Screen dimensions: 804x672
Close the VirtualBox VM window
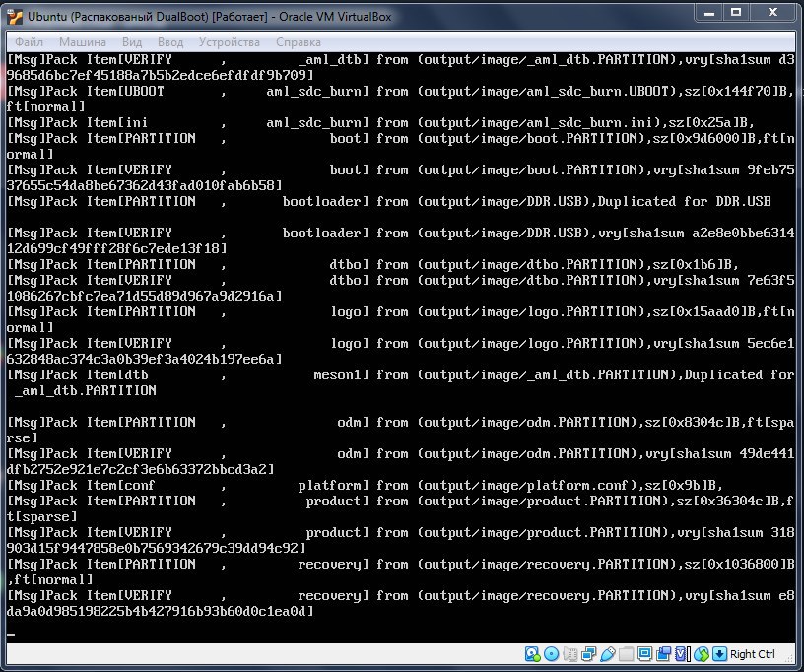[x=772, y=13]
